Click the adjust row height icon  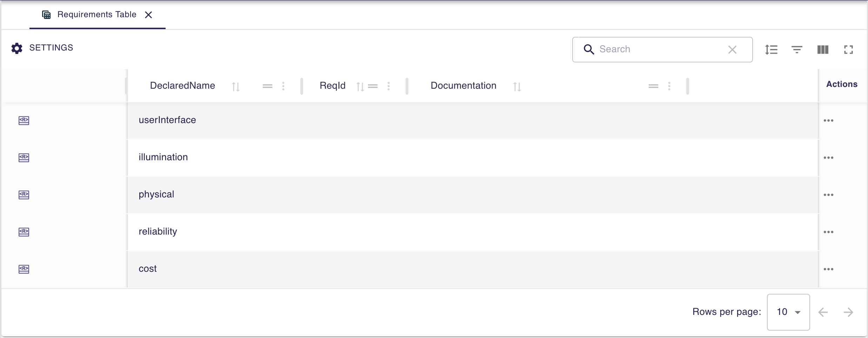(x=772, y=49)
